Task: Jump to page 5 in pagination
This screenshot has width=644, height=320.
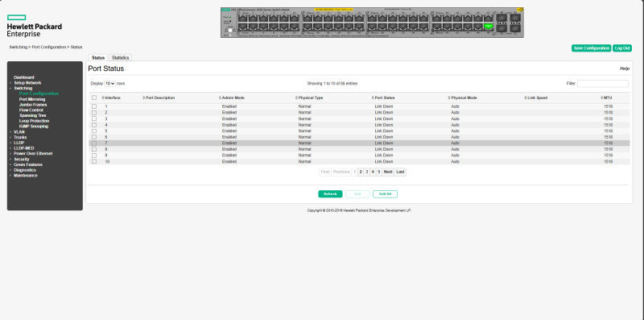Action: 378,172
